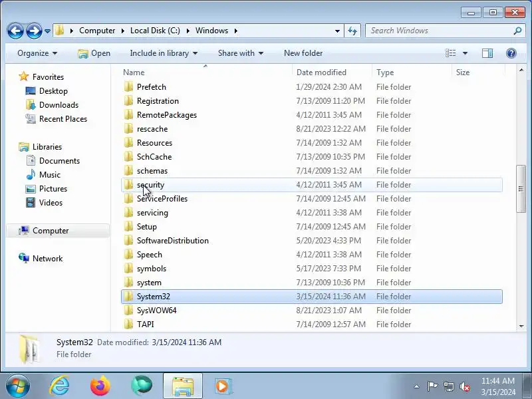The width and height of the screenshot is (532, 399).
Task: Select Favorites in navigation pane
Action: pyautogui.click(x=48, y=77)
